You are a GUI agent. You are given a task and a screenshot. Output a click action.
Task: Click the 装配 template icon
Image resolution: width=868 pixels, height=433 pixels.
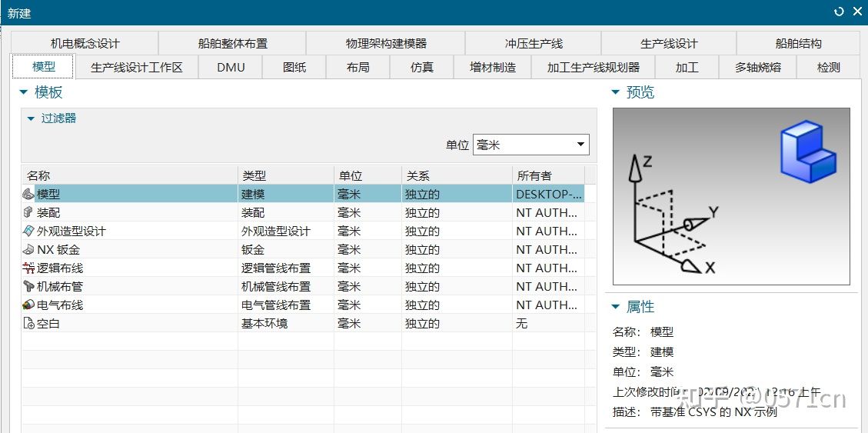click(28, 212)
